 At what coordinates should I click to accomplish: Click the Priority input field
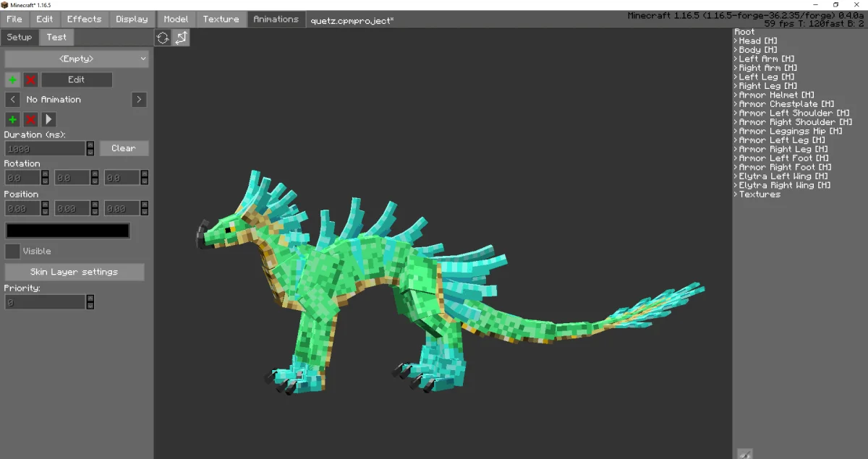(46, 302)
